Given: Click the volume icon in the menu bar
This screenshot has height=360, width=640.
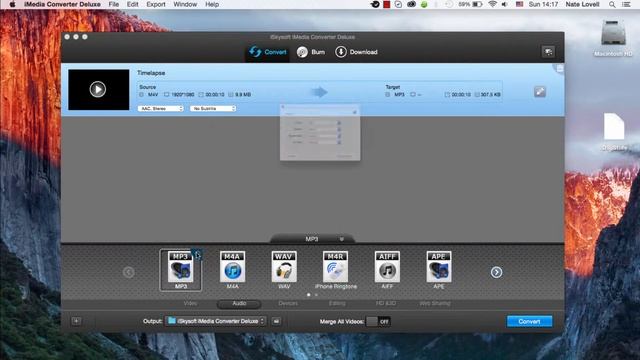Looking at the screenshot, I should pyautogui.click(x=505, y=4).
